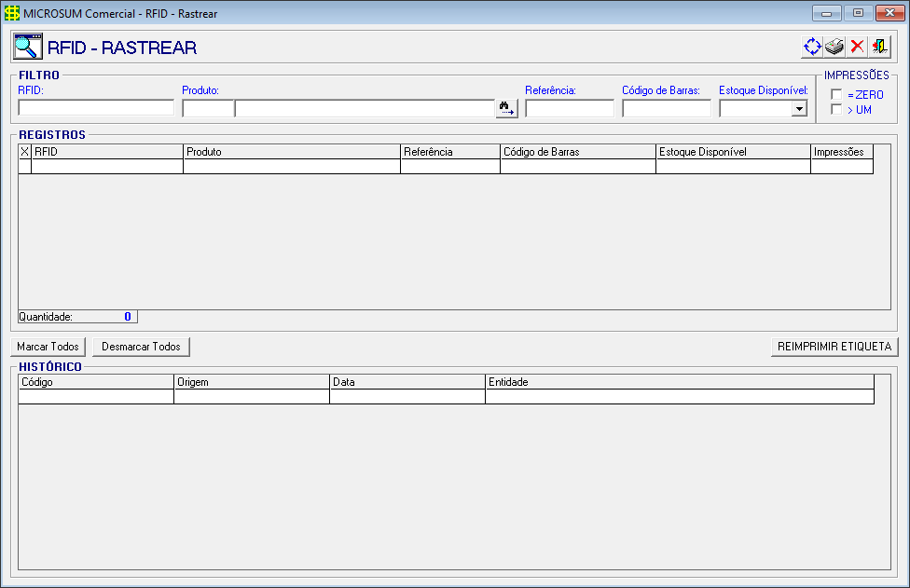Viewport: 910px width, 588px height.
Task: Enable the '= ZERO' impressões checkbox
Action: (x=836, y=95)
